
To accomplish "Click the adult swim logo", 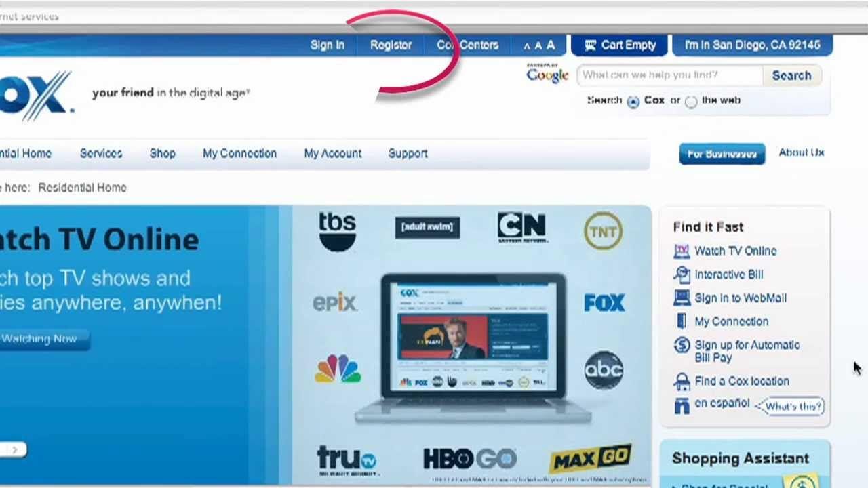I will pos(427,226).
